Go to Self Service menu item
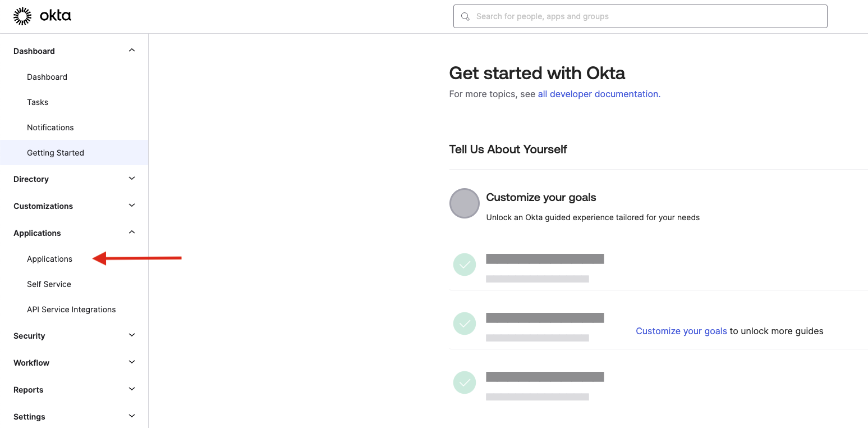Viewport: 868px width, 428px height. click(x=49, y=284)
